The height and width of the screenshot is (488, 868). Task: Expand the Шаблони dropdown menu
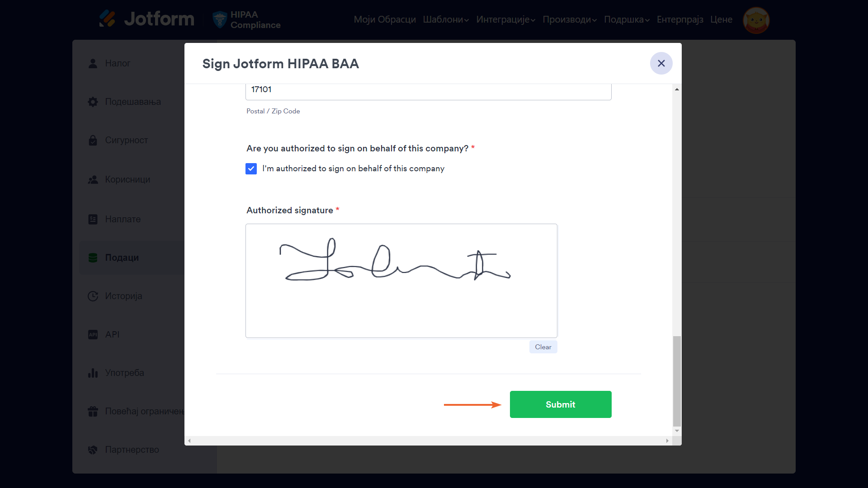[446, 19]
